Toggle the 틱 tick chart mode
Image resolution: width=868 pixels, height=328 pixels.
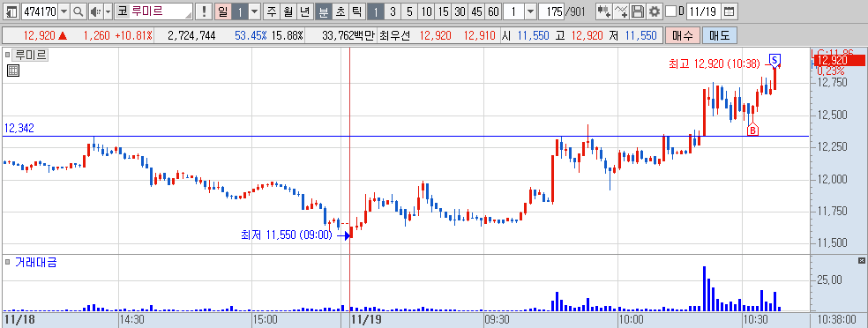click(356, 11)
